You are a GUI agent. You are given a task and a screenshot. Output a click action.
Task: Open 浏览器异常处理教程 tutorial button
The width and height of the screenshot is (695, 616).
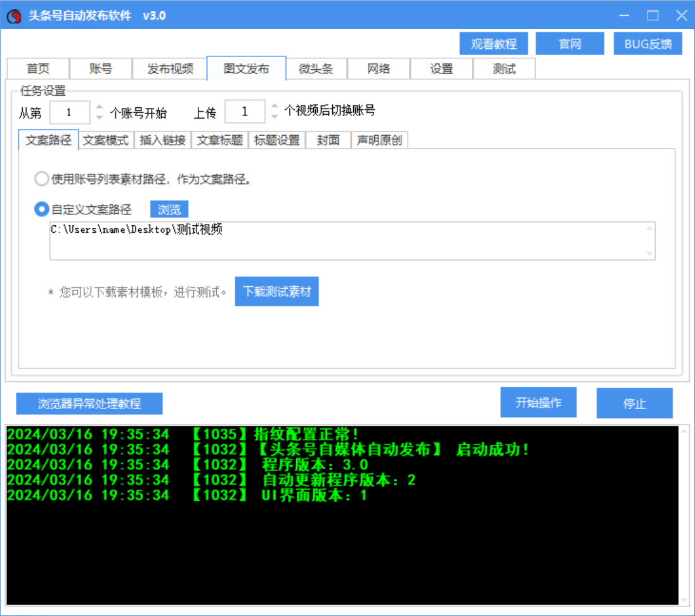click(89, 403)
